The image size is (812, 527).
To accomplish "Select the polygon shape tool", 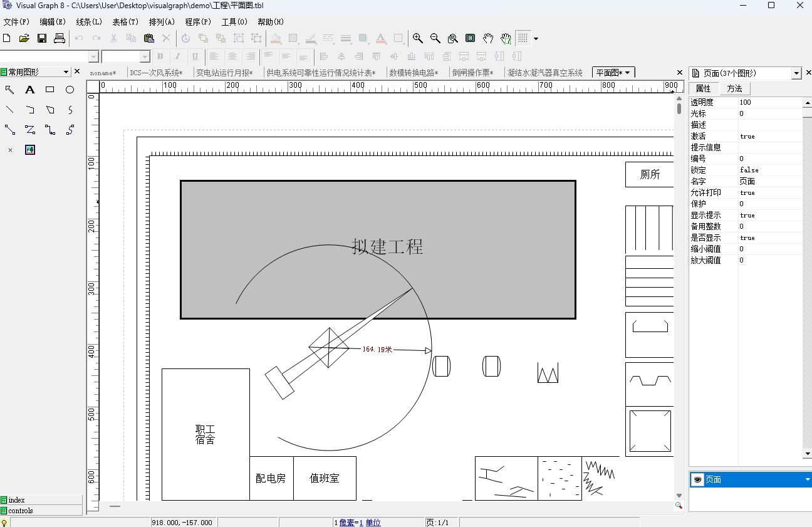I will coord(50,110).
